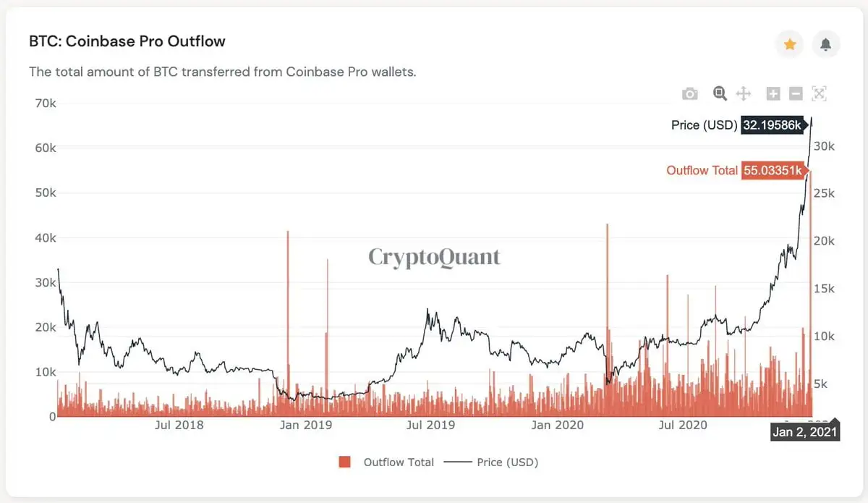The image size is (868, 503).
Task: Open the Jan 2, 2021 date marker
Action: (804, 431)
